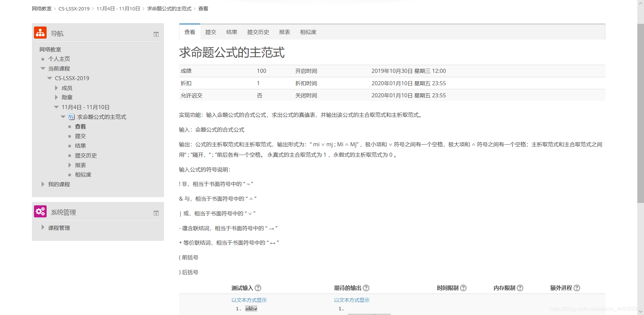The image size is (644, 315).
Task: Select 提交历史 item in navigation tree
Action: coord(86,156)
